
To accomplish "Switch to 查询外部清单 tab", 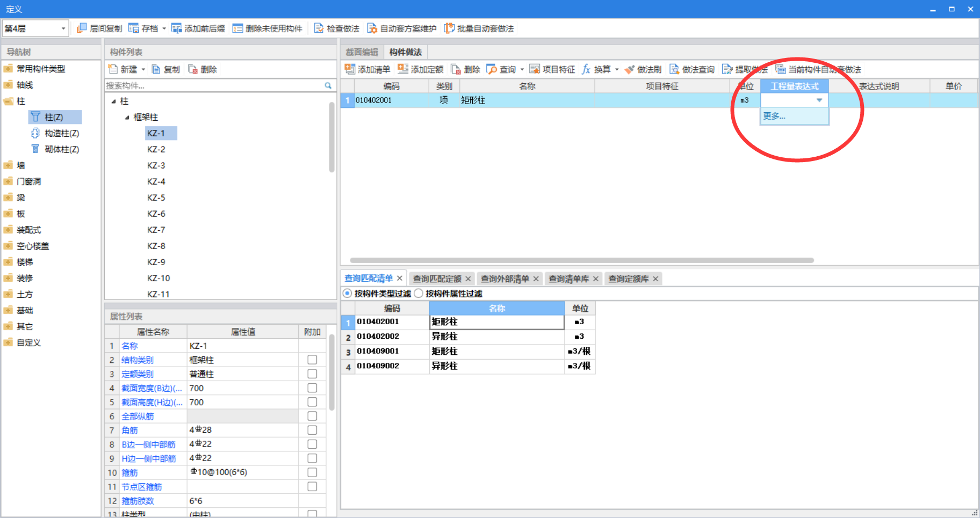I will tap(505, 279).
